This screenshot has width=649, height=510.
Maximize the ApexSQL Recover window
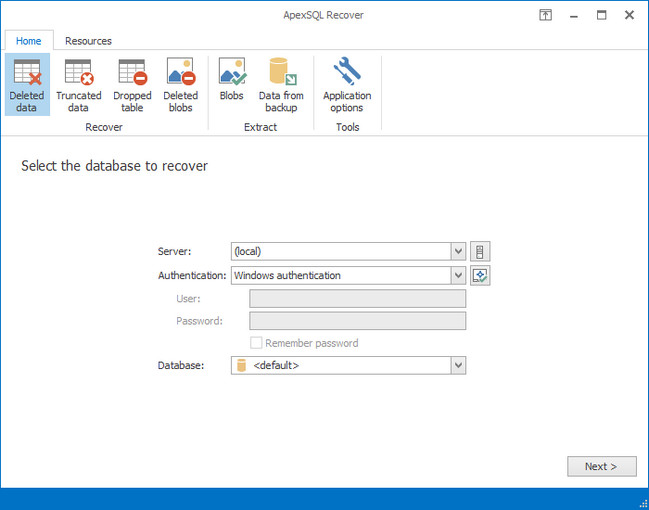(601, 15)
